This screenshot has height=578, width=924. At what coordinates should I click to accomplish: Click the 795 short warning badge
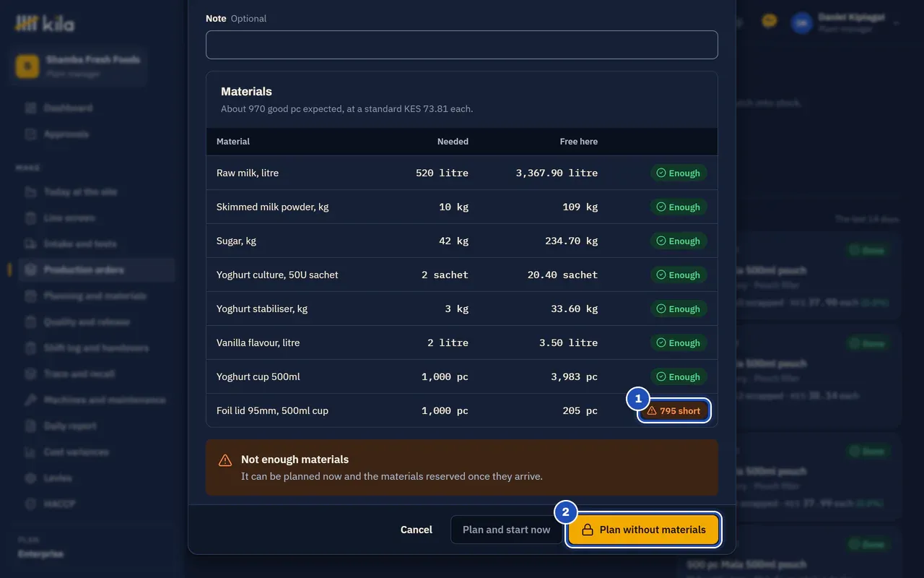tap(674, 411)
